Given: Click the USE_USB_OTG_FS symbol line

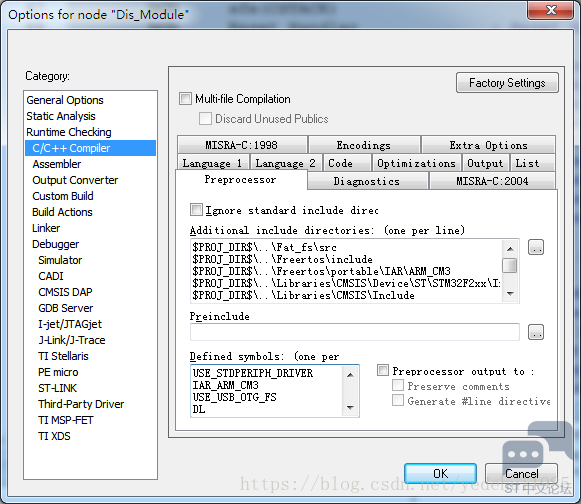Looking at the screenshot, I should click(234, 397).
